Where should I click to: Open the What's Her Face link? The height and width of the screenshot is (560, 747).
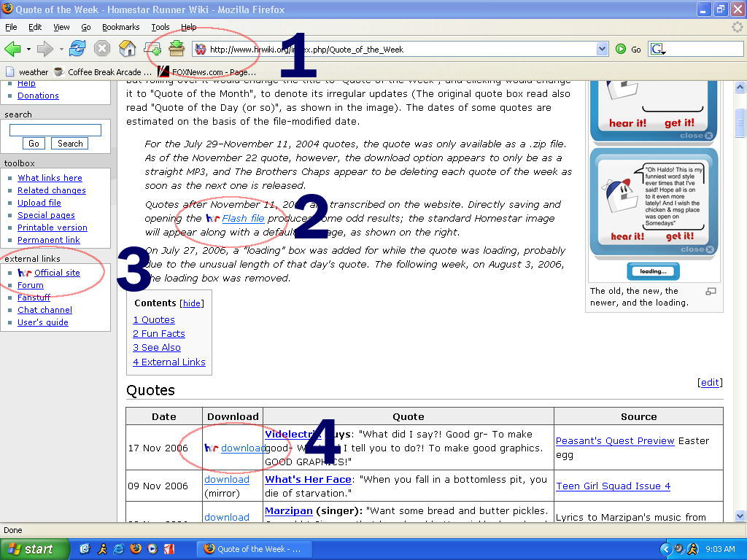coord(309,479)
